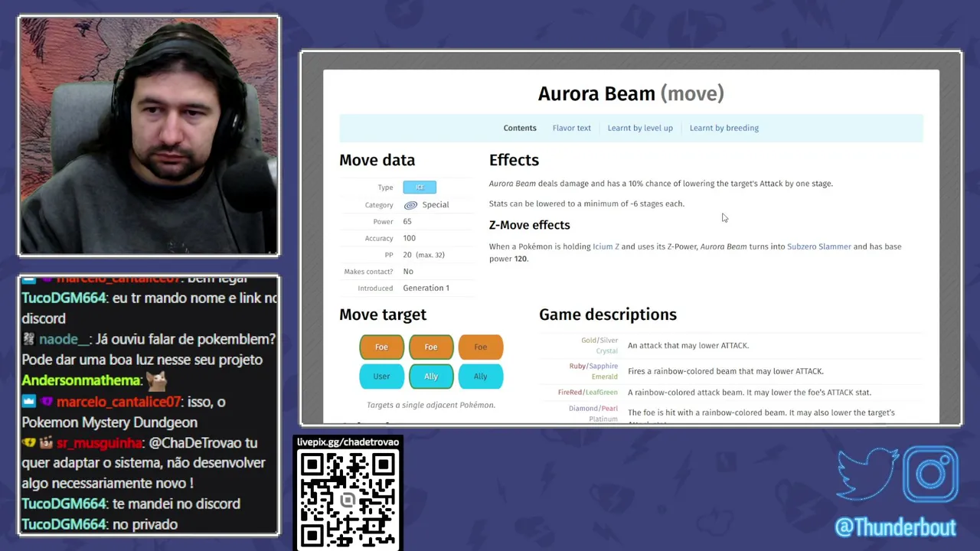Click 'Fires a rainbow-colored beam' description
The image size is (980, 551).
(726, 371)
